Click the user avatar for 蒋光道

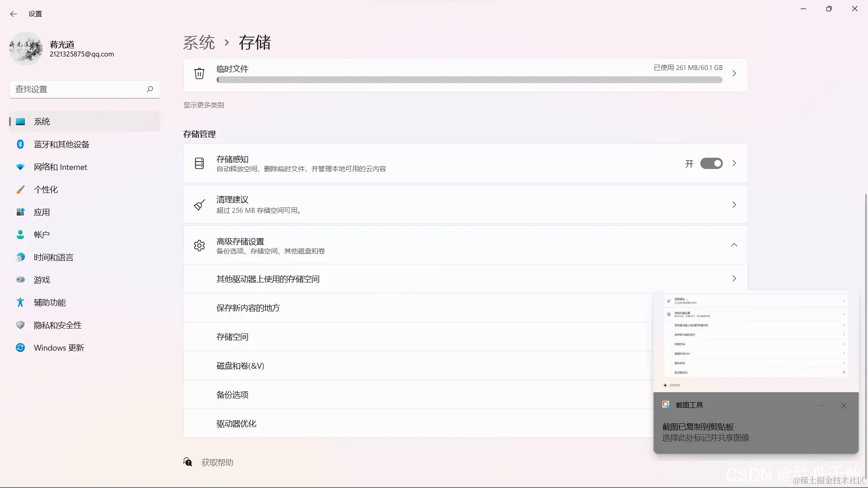click(26, 48)
